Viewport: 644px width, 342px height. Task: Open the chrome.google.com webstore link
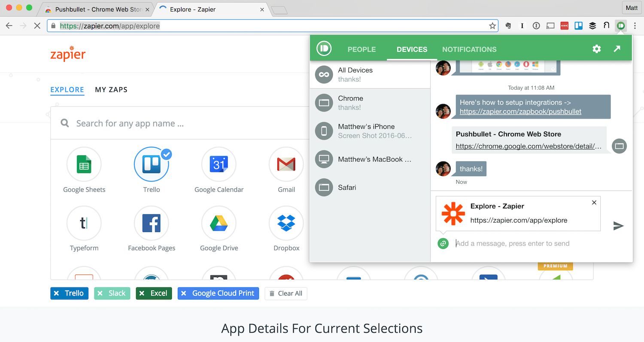[x=529, y=146]
